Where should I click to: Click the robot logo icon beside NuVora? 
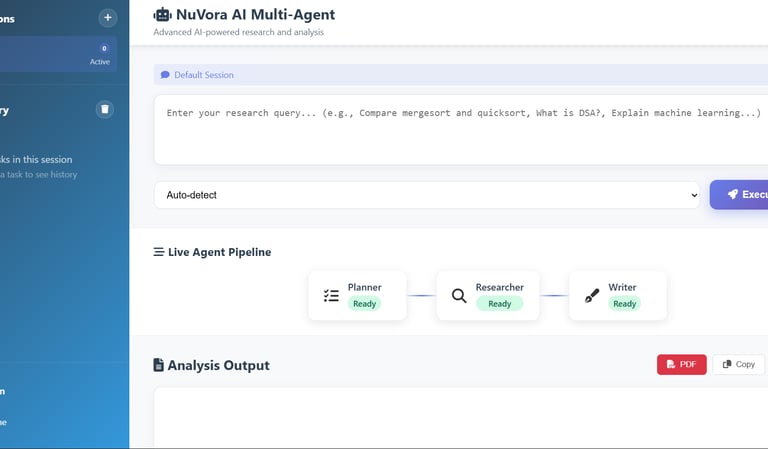[x=162, y=15]
